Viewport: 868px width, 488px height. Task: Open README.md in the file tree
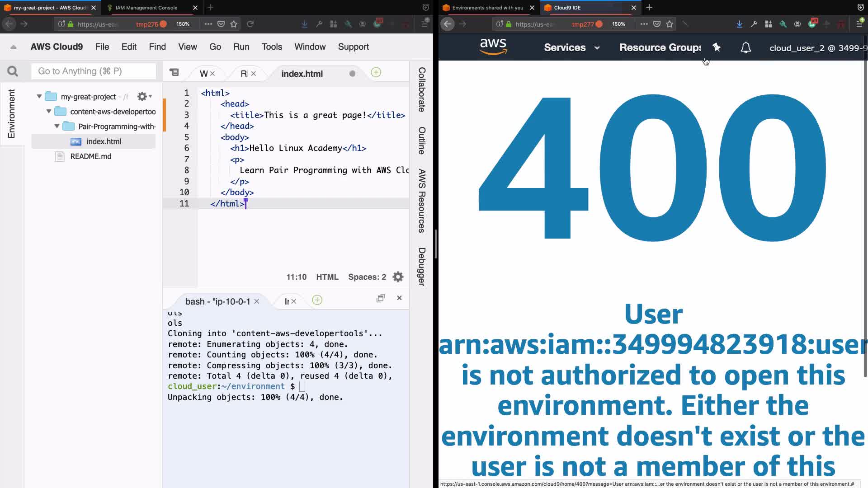[90, 156]
